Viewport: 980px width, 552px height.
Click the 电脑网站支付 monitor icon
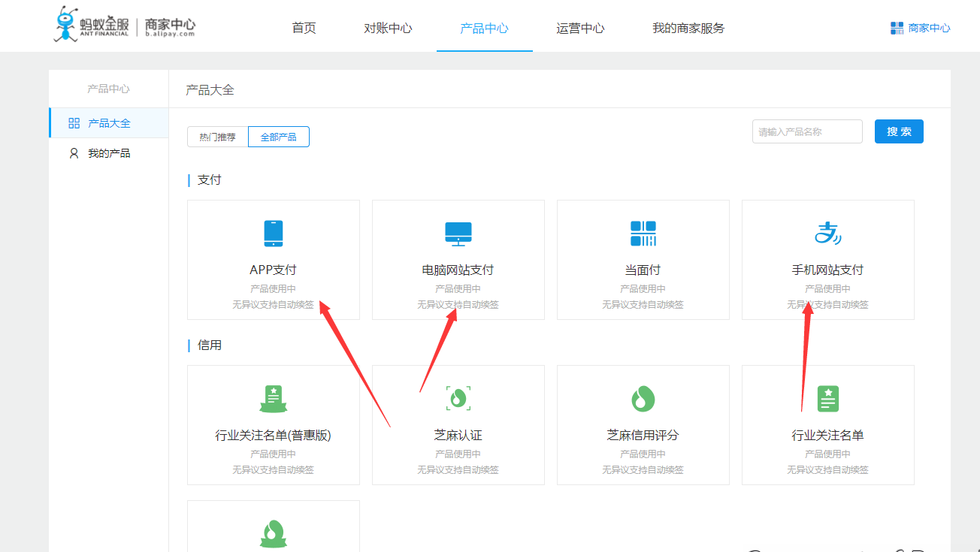tap(458, 234)
